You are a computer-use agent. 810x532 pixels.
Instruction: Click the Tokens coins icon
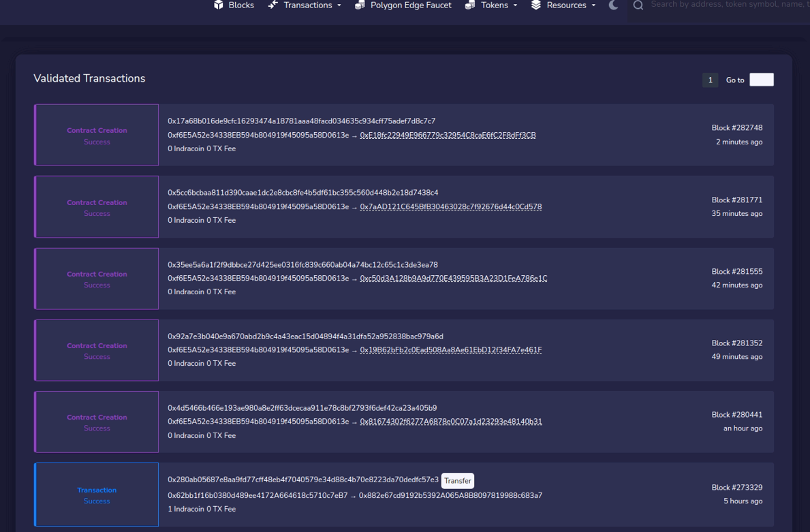(x=470, y=5)
